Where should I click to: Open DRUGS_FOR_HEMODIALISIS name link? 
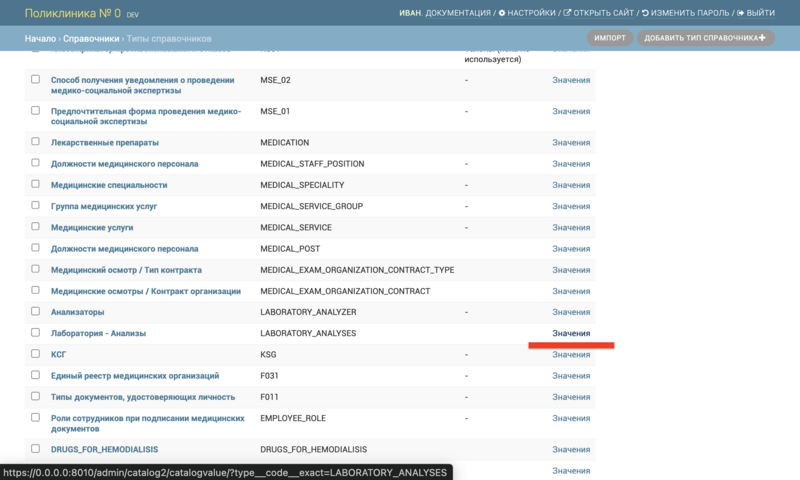tap(105, 450)
